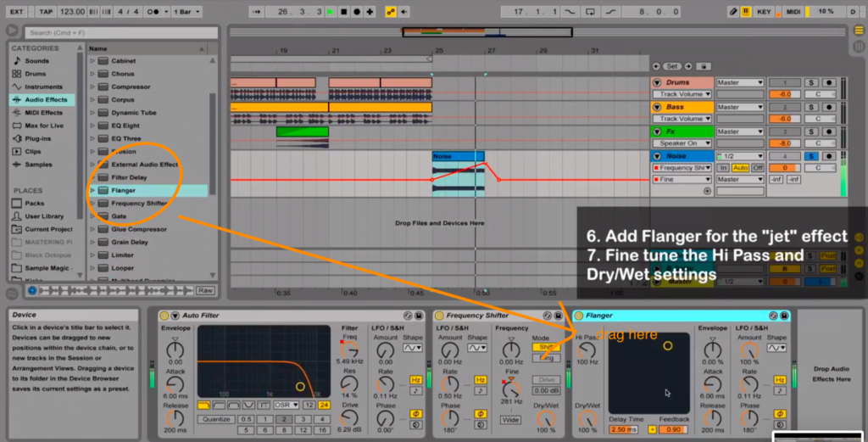Toggle the Loop switch in transport
This screenshot has width=868, height=442.
(x=590, y=12)
